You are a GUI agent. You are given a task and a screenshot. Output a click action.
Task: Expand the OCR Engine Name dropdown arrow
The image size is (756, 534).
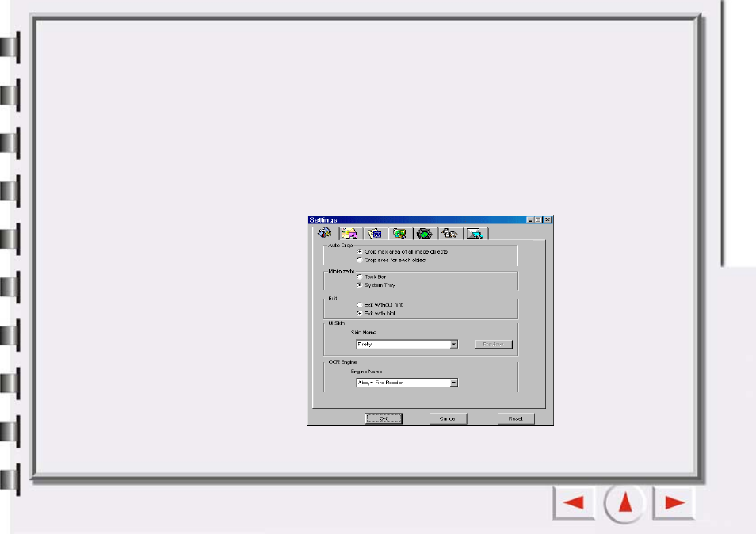point(454,383)
